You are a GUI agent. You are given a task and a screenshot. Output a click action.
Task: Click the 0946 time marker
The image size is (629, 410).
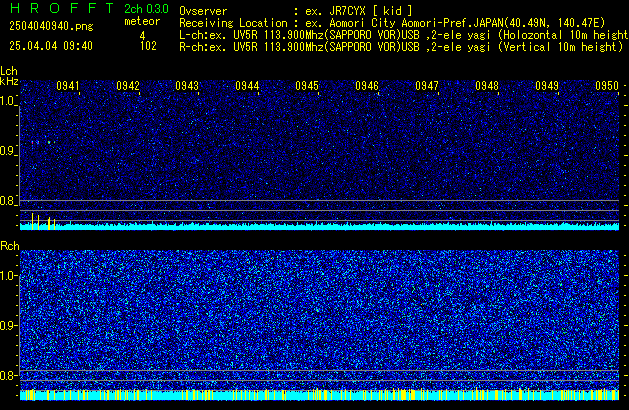pos(367,86)
